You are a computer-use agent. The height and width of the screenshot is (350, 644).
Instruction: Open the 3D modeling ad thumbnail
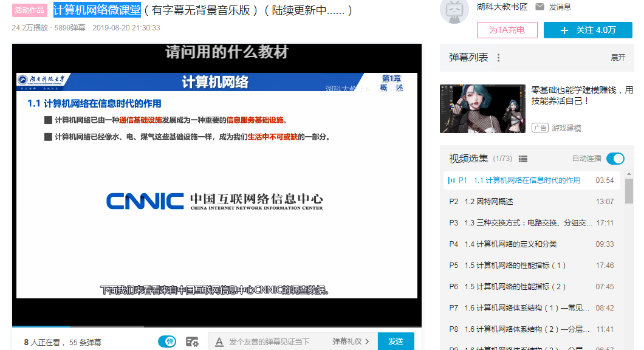click(482, 109)
